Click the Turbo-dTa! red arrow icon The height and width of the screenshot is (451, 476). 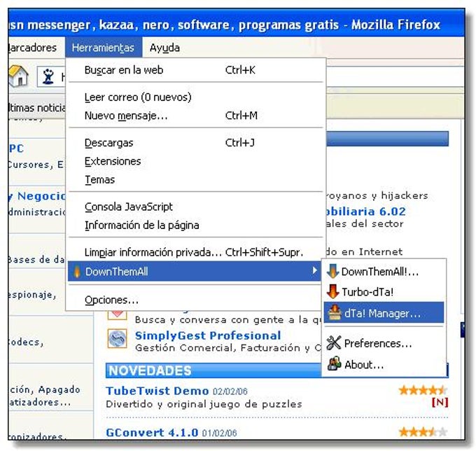[332, 291]
